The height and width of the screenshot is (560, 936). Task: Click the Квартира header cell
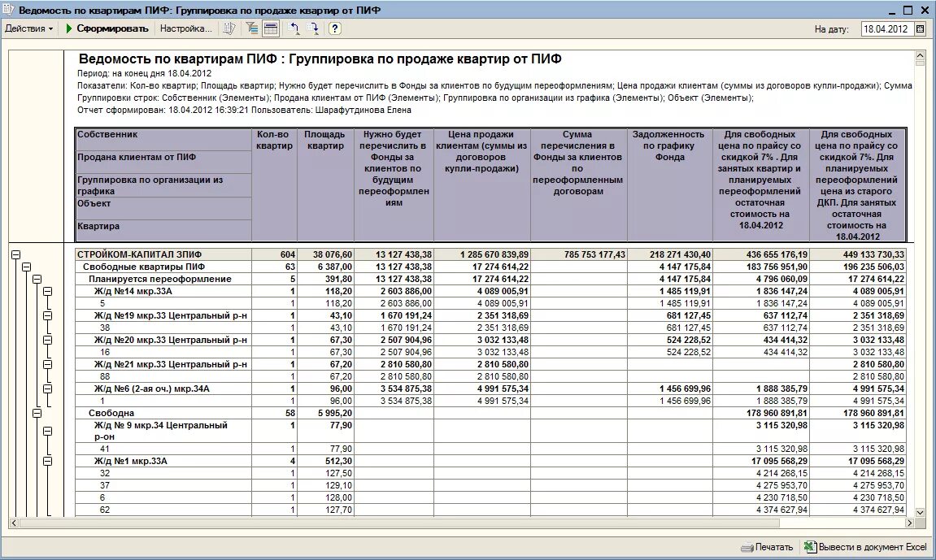163,231
